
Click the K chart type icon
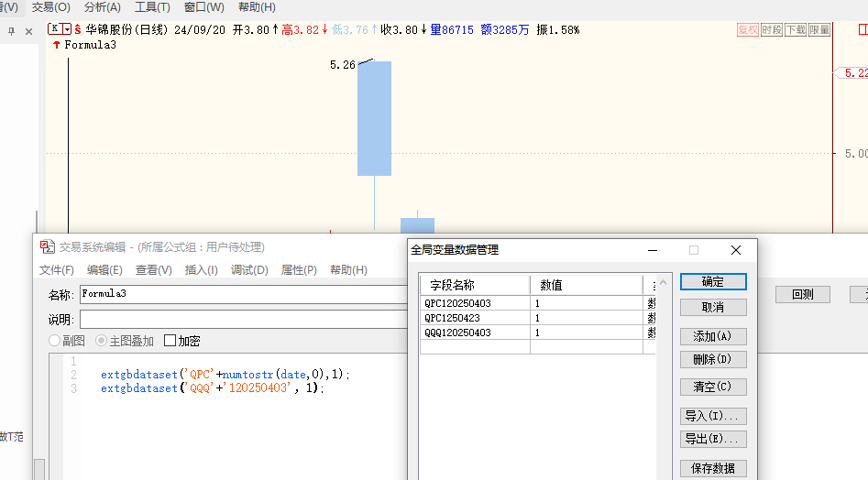55,29
